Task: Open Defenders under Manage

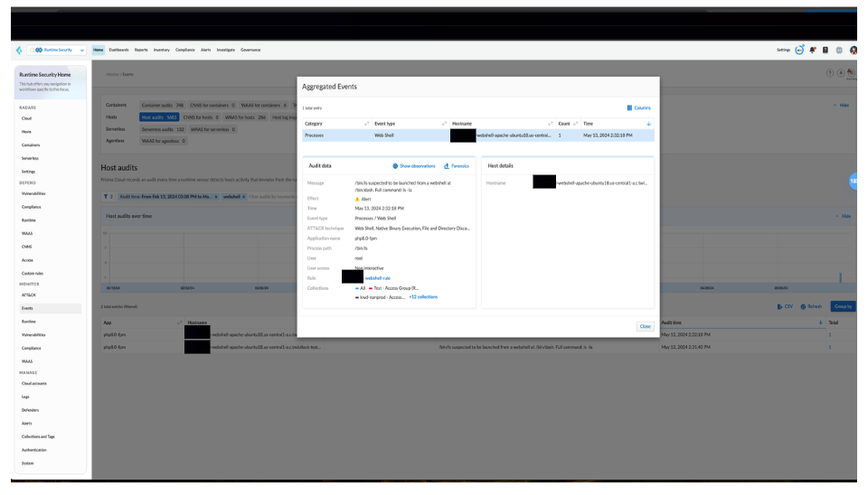Action: click(x=31, y=410)
